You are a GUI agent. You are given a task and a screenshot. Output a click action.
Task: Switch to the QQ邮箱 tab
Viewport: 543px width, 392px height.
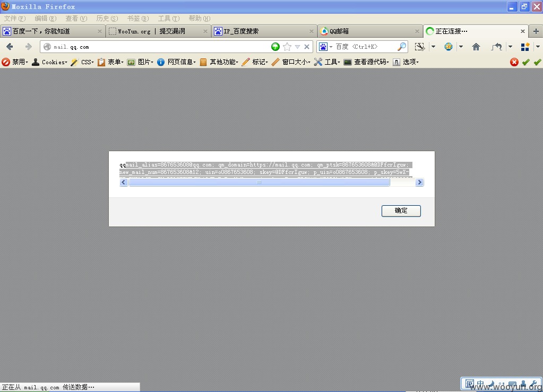(370, 31)
